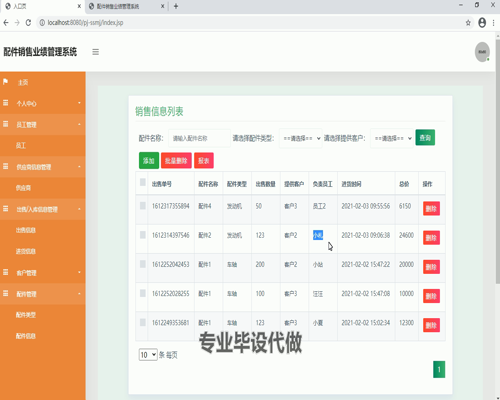This screenshot has height=400, width=500.
Task: Toggle the select-all header checkbox
Action: (x=143, y=182)
